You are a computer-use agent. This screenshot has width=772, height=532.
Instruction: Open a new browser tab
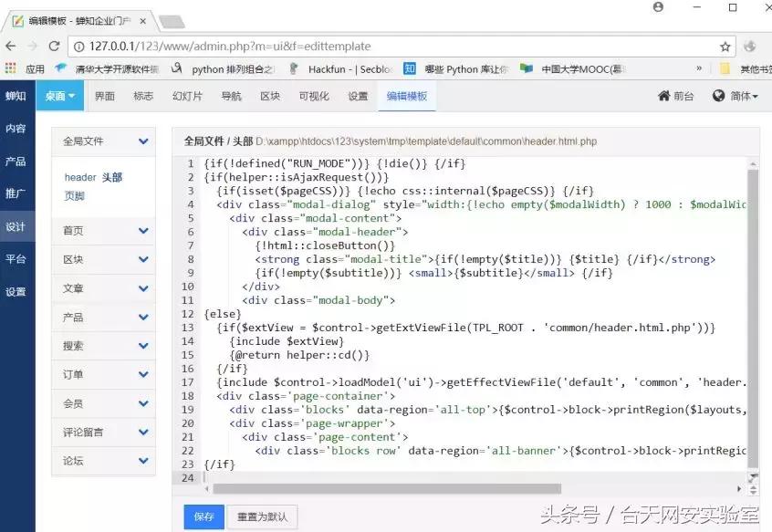172,22
